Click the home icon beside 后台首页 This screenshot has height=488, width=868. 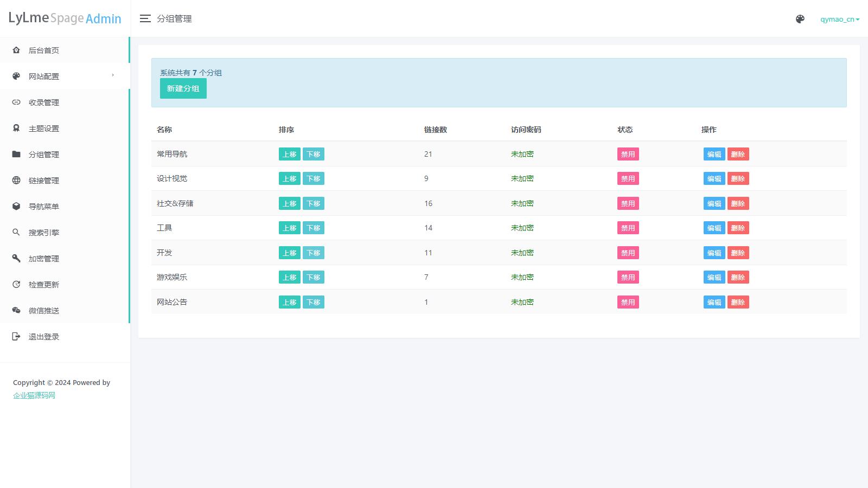(16, 50)
